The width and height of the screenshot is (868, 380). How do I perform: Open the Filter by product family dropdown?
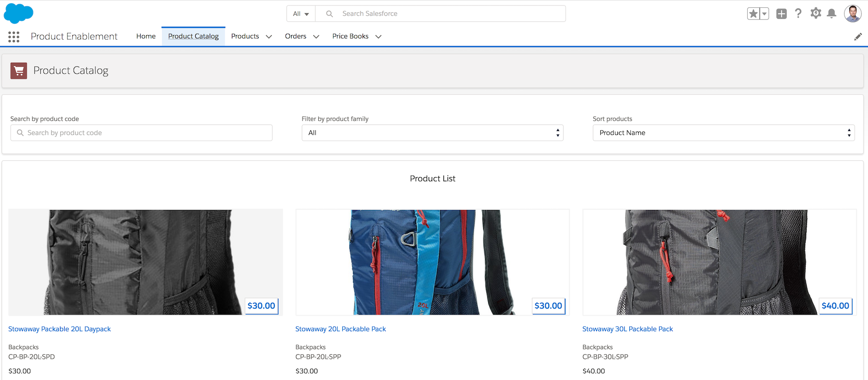point(432,133)
